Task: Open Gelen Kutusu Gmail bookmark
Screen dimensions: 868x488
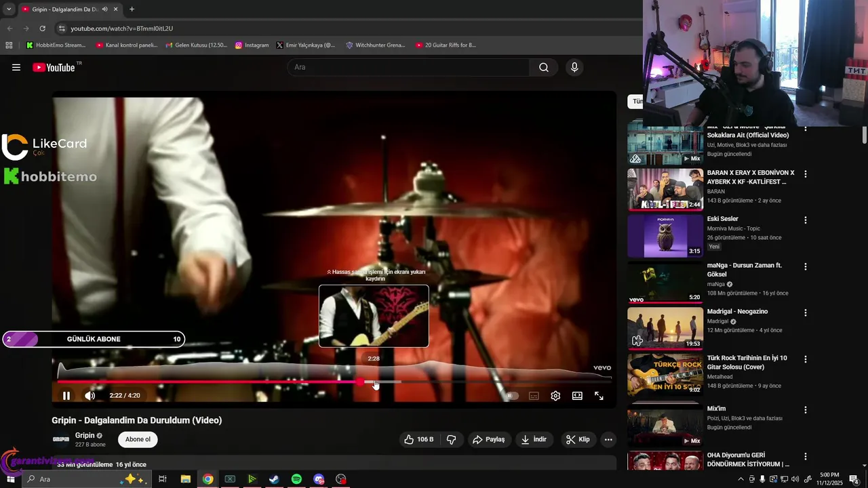Action: tap(197, 45)
